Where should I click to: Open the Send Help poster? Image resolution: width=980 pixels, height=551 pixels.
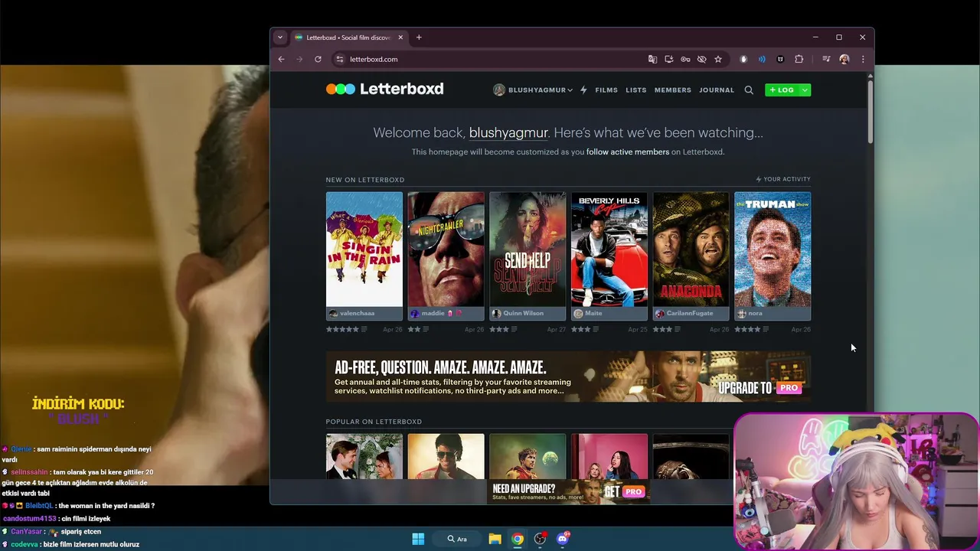tap(528, 249)
